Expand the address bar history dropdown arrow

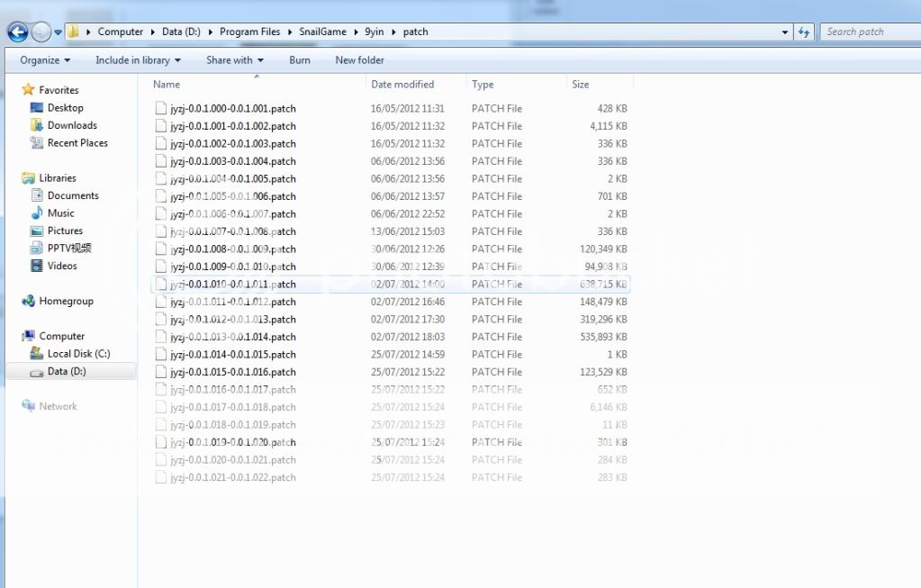click(786, 32)
